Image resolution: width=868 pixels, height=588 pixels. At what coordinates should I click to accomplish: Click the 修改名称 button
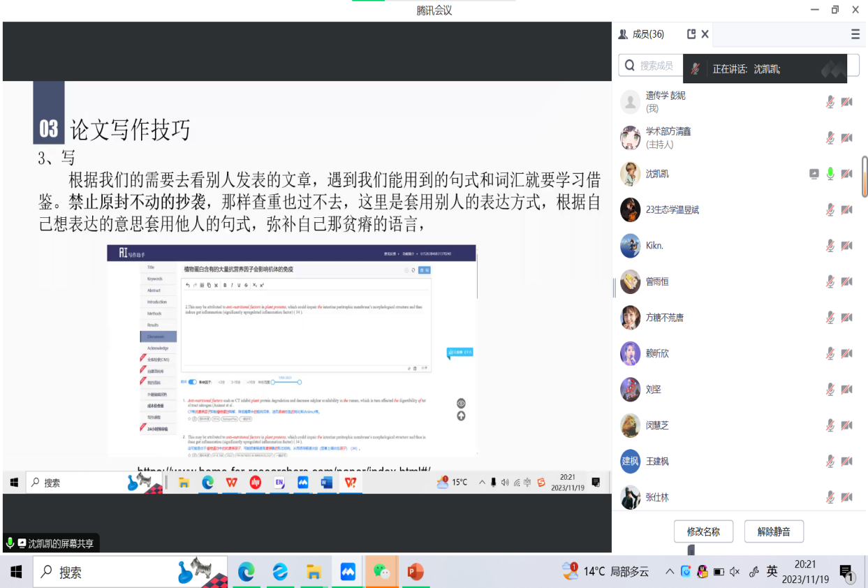tap(703, 531)
